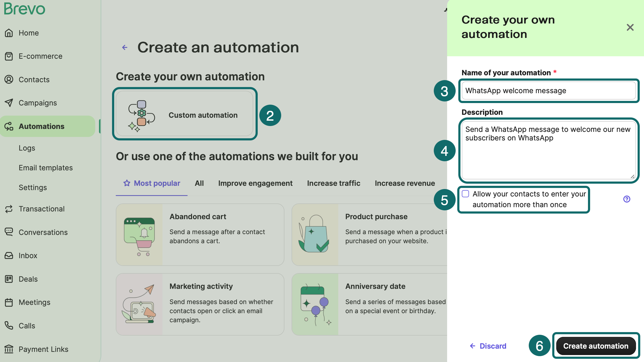Close the Create your own automation panel
Screen dimensions: 644x362
coord(630,27)
